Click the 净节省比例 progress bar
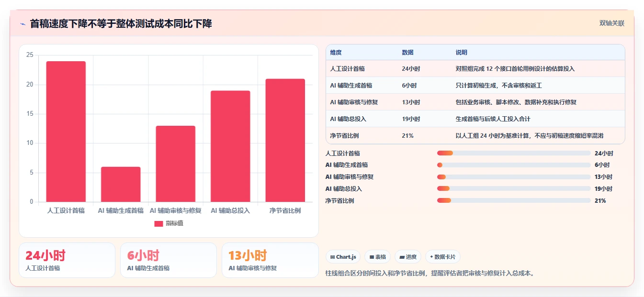This screenshot has width=644, height=297. (x=514, y=200)
